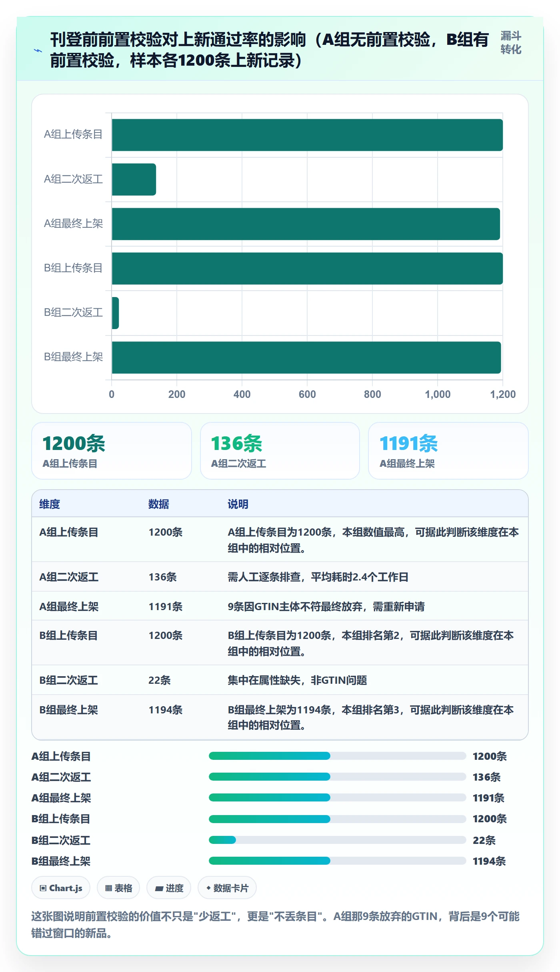Click the 22条 cell in the table
The width and height of the screenshot is (560, 972).
point(160,680)
